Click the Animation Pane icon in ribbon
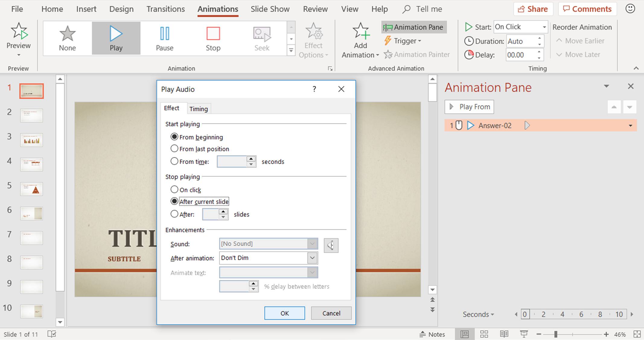This screenshot has height=340, width=644. (413, 27)
